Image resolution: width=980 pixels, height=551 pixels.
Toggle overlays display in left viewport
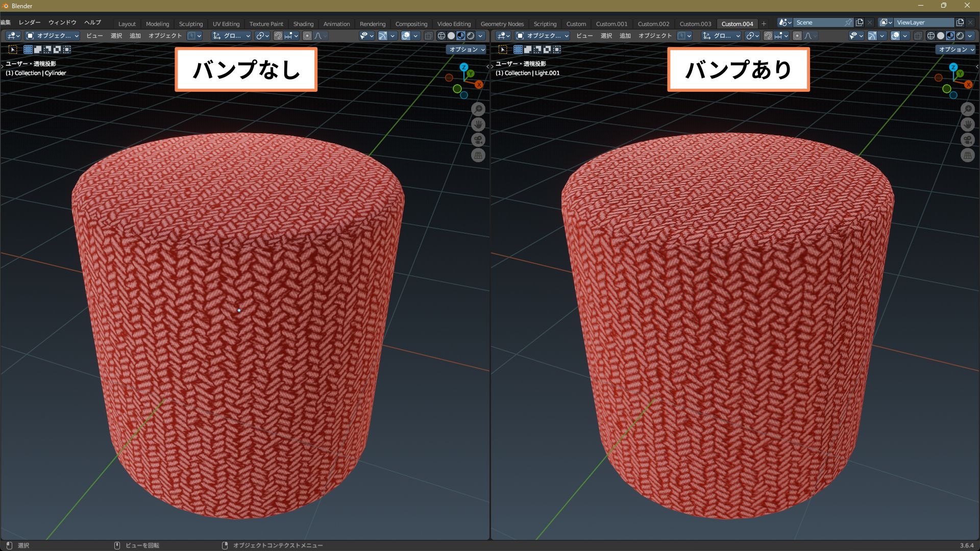click(x=406, y=36)
